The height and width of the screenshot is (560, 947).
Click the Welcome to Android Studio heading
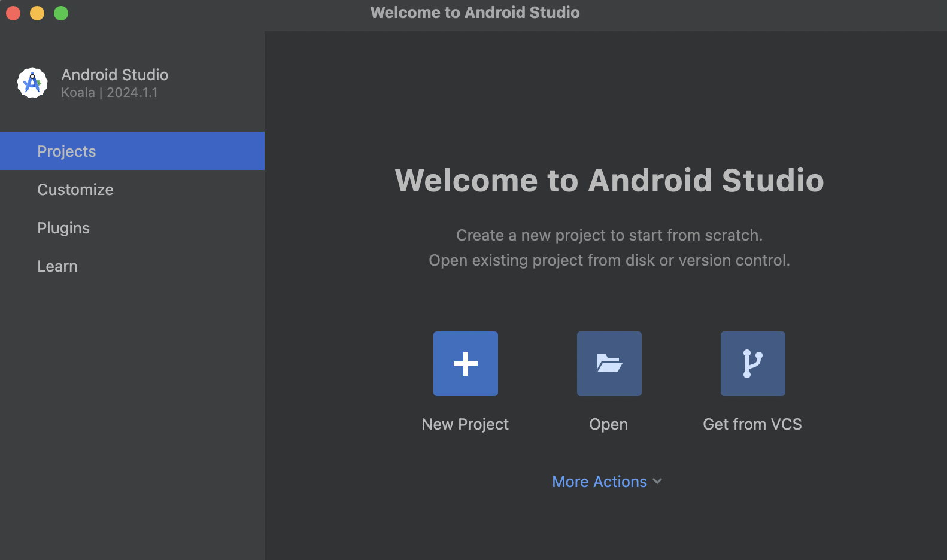pos(609,180)
